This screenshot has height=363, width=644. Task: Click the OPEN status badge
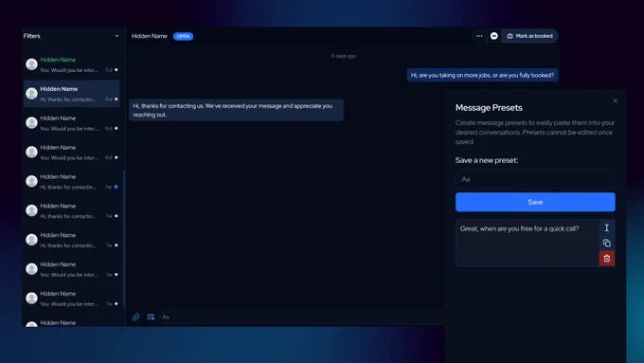point(183,36)
